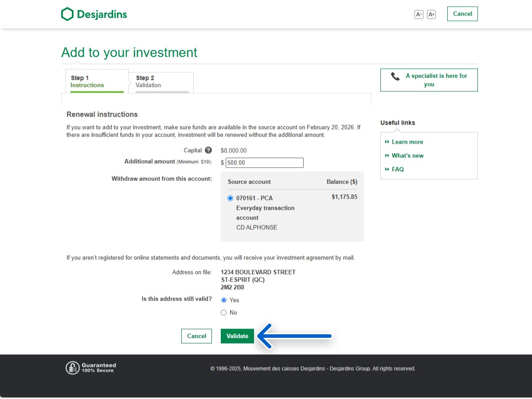Open 'A specialist is here for you'
The height and width of the screenshot is (399, 532).
coord(429,80)
